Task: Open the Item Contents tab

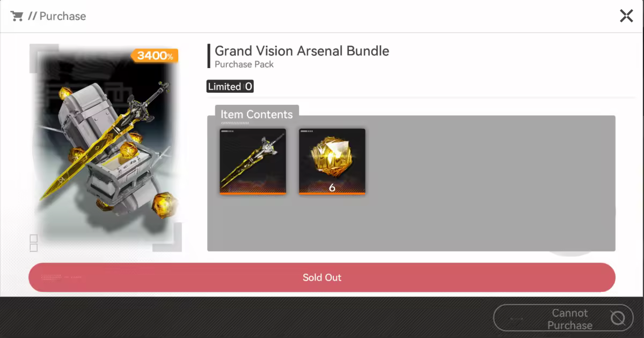Action: [257, 114]
